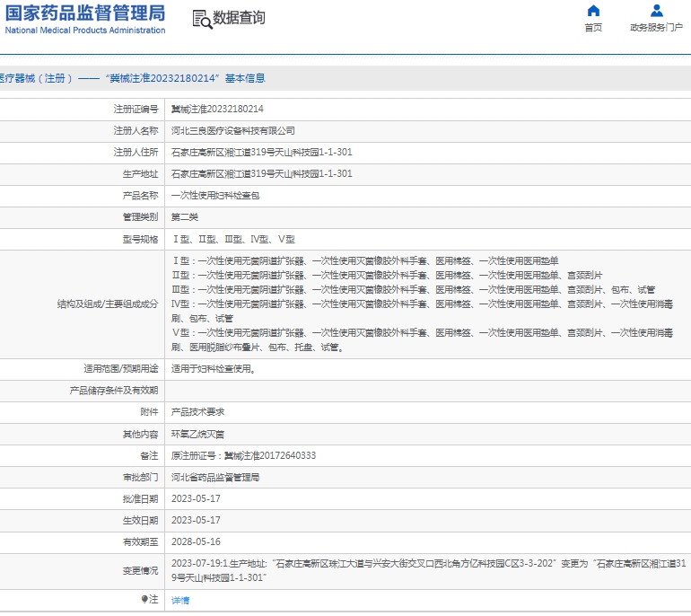Viewport: 691px width, 616px height.
Task: Click the 有效期至 value 2028-05-16
Action: point(196,542)
